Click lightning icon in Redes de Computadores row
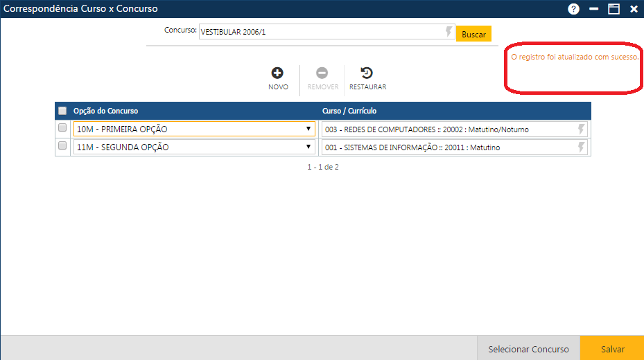 coord(581,129)
